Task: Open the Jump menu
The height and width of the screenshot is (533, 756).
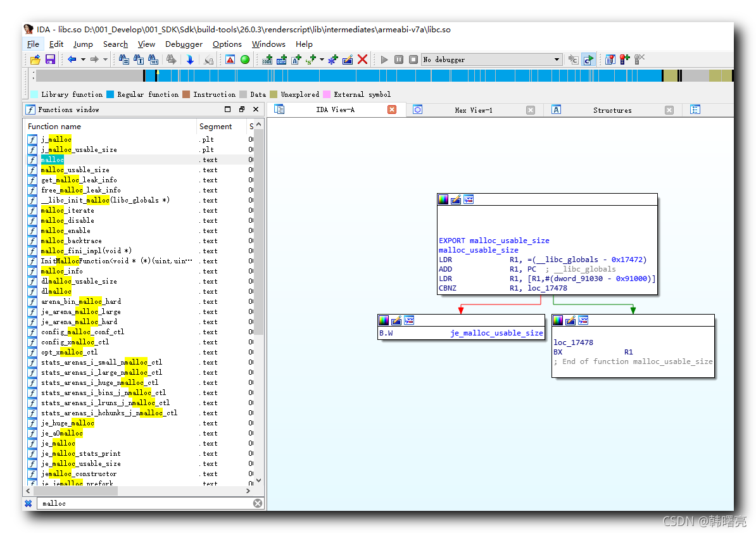Action: [x=83, y=44]
